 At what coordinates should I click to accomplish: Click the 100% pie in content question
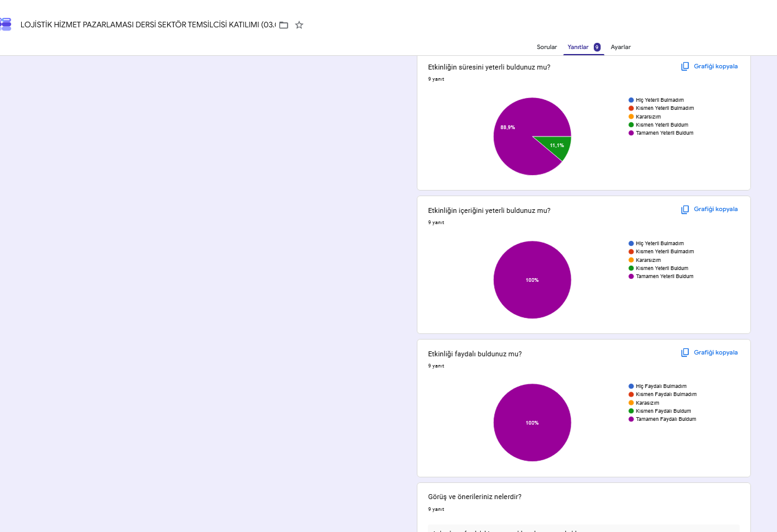point(532,280)
